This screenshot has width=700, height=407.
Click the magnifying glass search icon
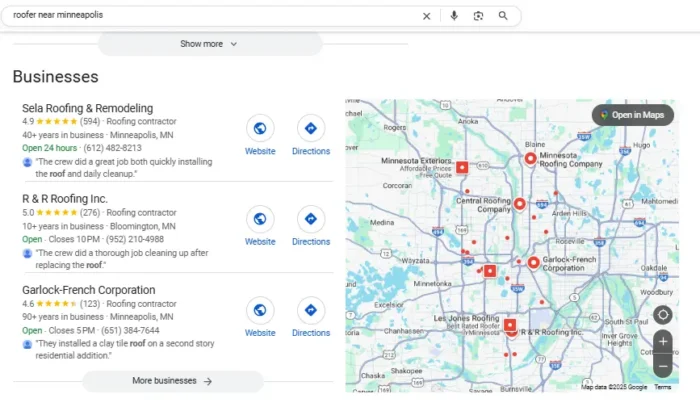[503, 16]
